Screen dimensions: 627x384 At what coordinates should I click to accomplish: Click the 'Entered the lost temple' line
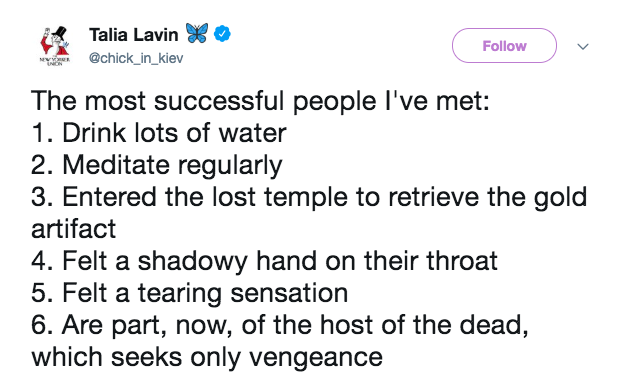[309, 197]
